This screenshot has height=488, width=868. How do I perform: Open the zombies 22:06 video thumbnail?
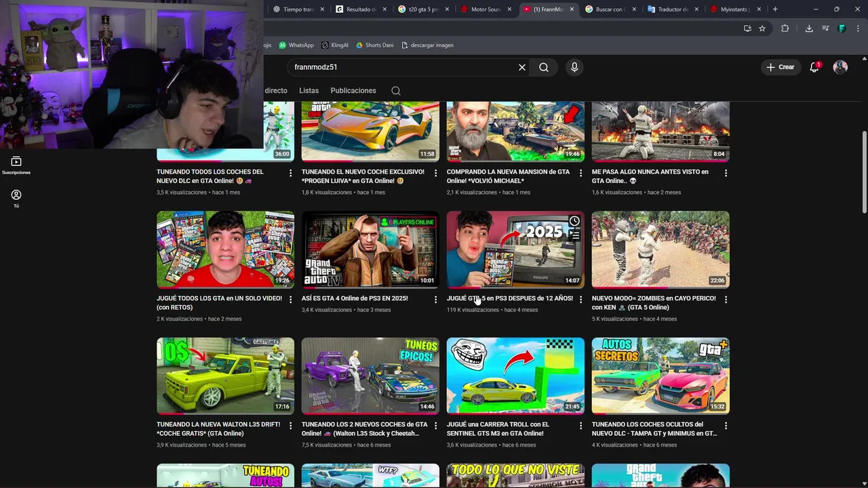(x=660, y=249)
